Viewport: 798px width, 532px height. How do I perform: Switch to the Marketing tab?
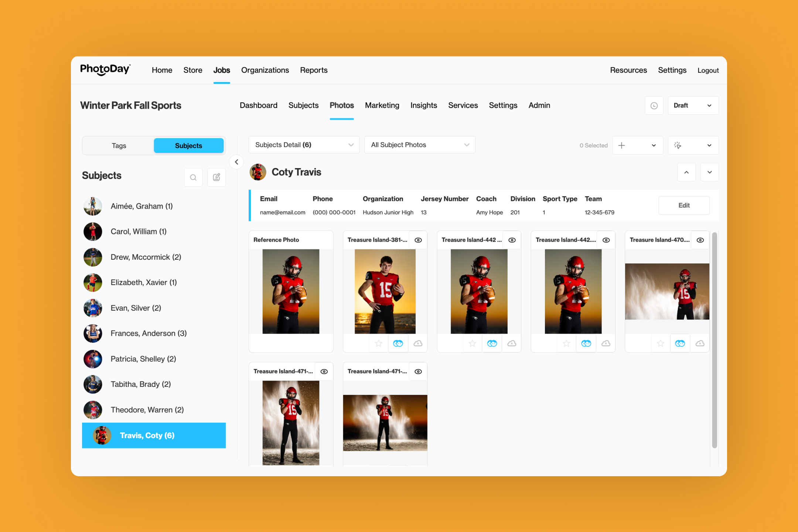pos(382,105)
